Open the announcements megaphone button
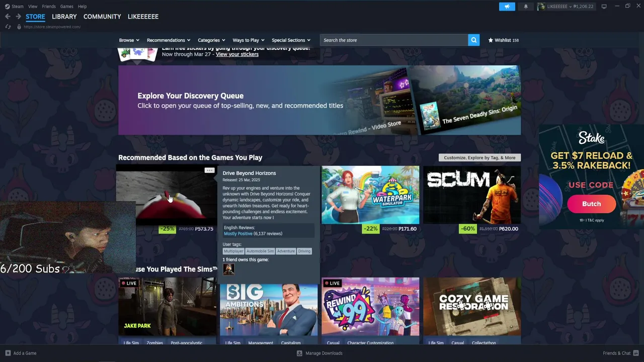This screenshot has width=644, height=362. tap(507, 7)
